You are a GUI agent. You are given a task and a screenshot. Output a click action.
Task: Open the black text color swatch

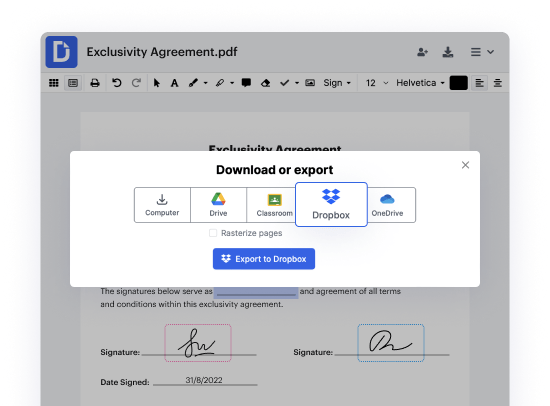458,83
